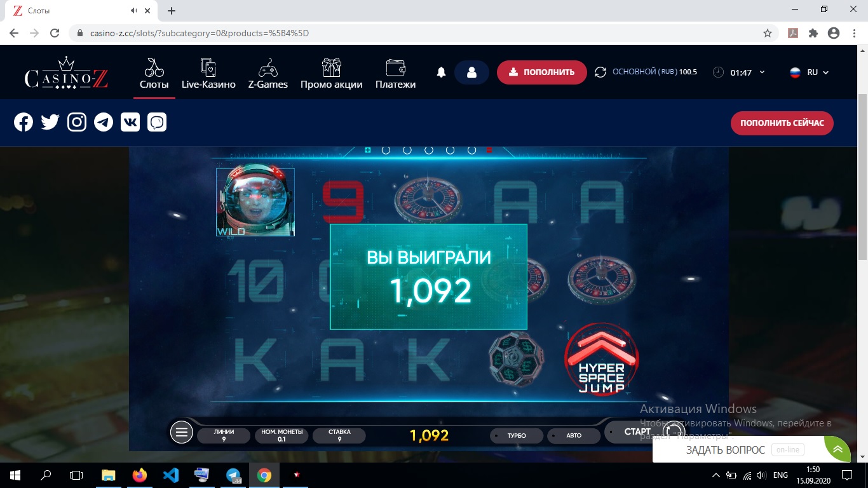Change the Ставка bet setting
The height and width of the screenshot is (488, 868).
339,435
